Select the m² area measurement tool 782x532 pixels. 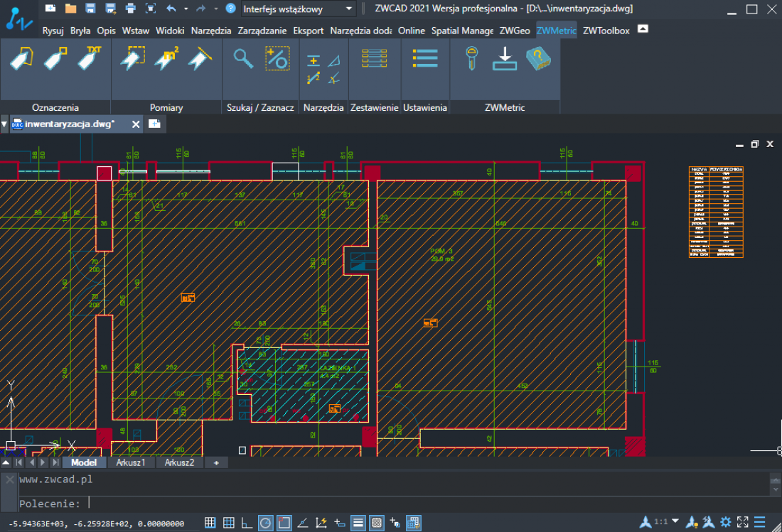point(166,58)
